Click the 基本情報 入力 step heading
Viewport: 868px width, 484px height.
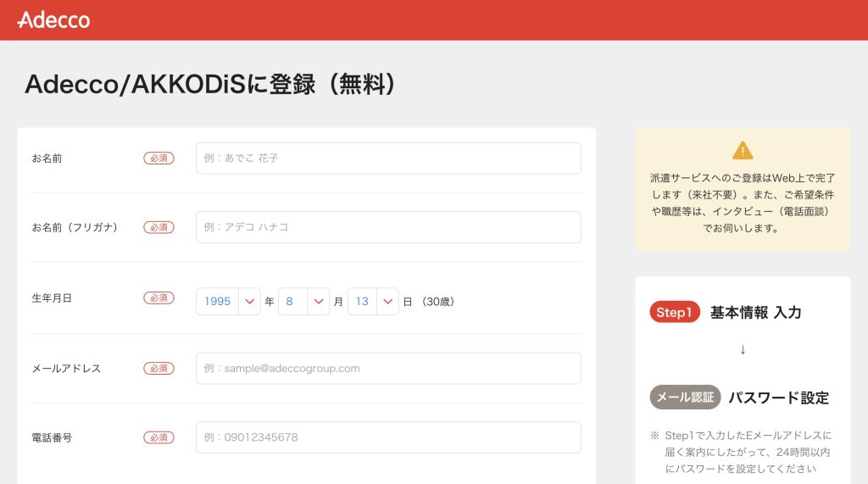click(755, 312)
